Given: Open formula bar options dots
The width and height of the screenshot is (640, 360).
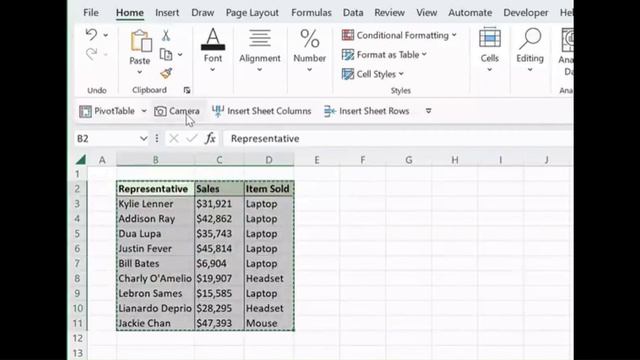Looking at the screenshot, I should 157,139.
